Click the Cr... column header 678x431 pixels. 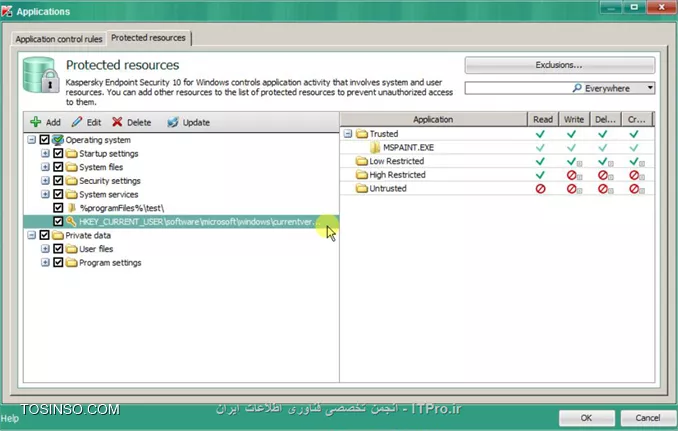(636, 119)
